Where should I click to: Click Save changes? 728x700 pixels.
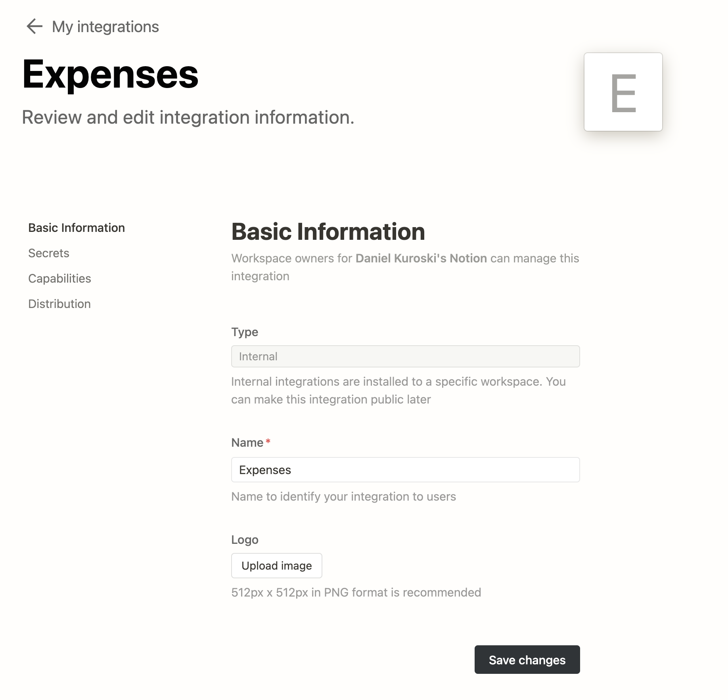[527, 660]
